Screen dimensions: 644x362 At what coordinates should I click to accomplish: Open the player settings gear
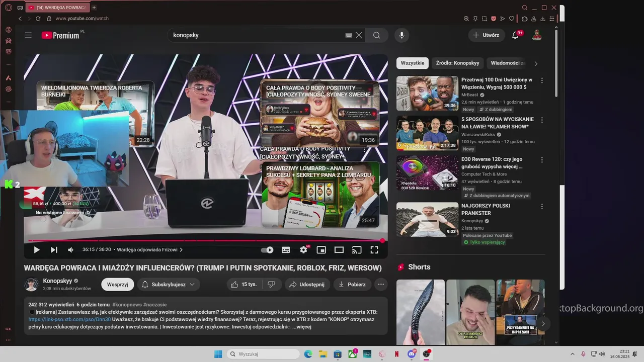pyautogui.click(x=303, y=250)
